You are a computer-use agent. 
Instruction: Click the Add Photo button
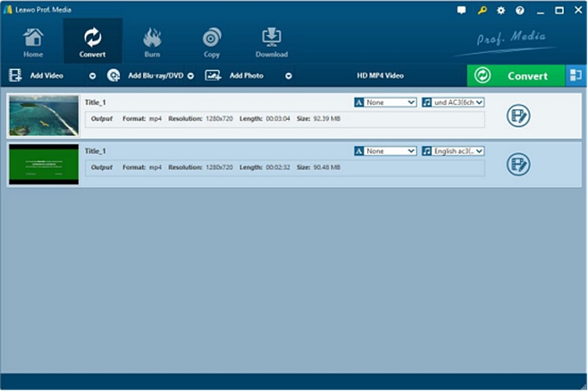point(246,76)
